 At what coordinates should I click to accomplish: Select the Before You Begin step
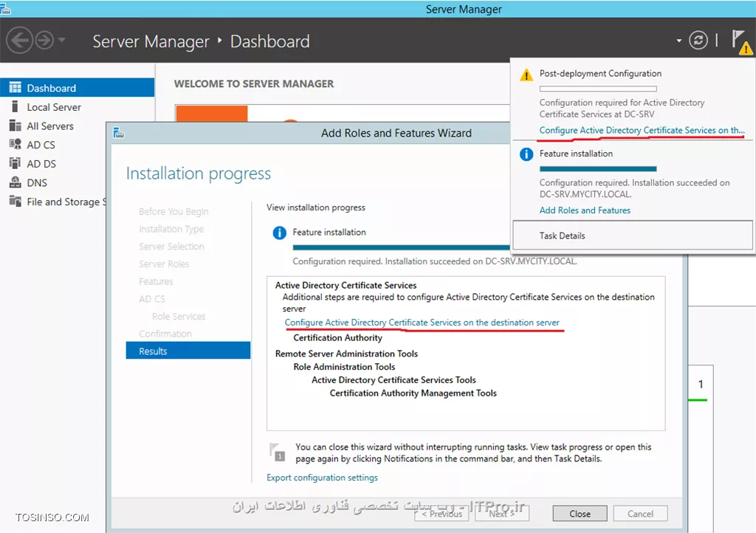[x=173, y=212]
